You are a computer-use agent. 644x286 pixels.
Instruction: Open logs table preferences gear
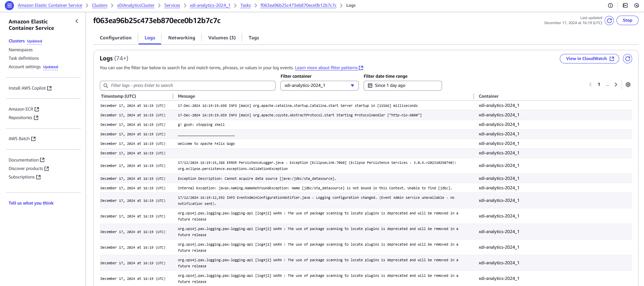[628, 84]
